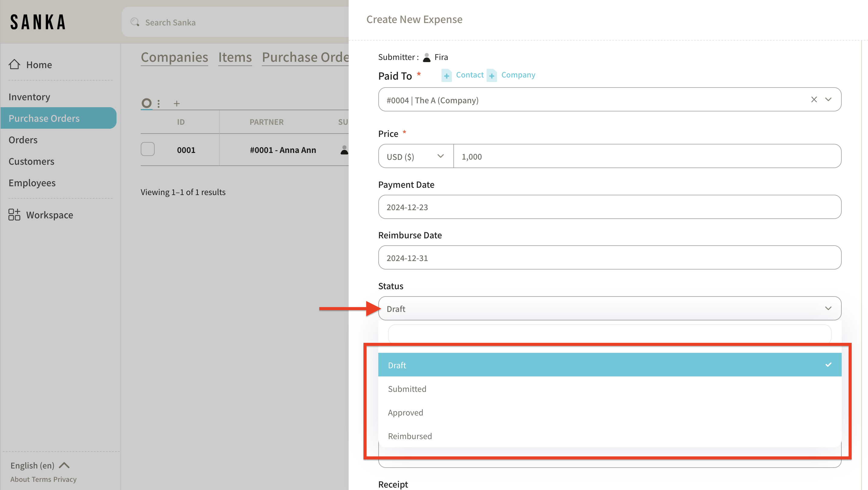Open the Workspace grid icon
Screen dimensions: 868x490
14,214
